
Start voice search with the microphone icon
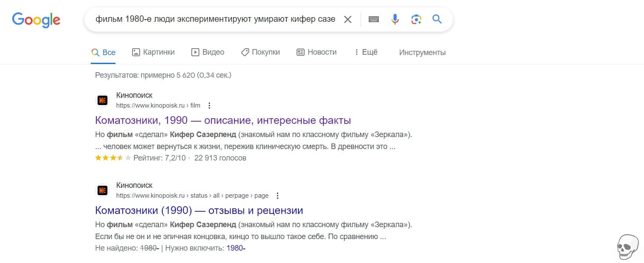[x=395, y=19]
